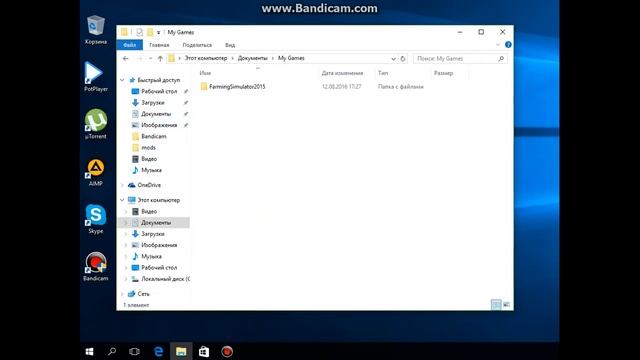
Task: Click the File Explorer taskbar icon
Action: [x=181, y=351]
